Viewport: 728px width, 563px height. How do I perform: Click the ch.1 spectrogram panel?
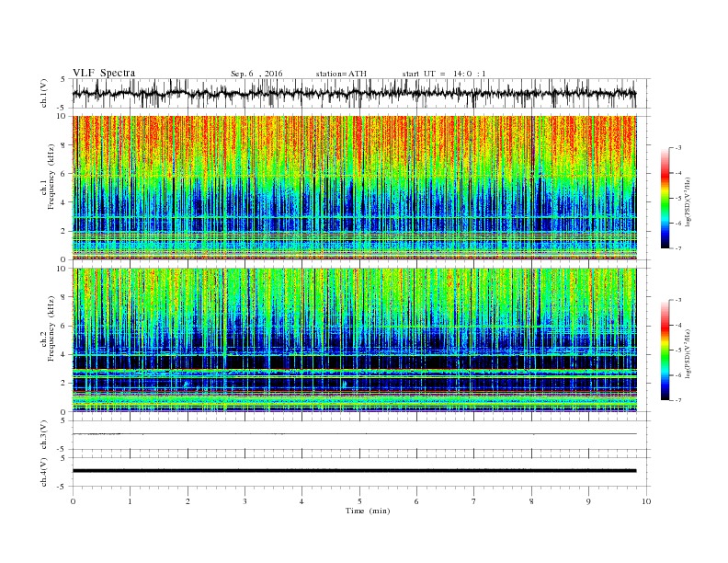click(x=354, y=188)
